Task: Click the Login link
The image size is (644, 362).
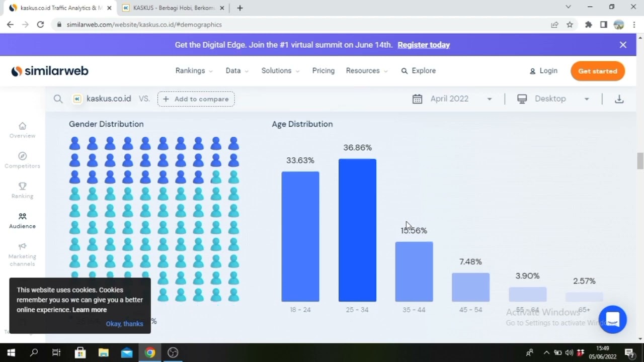Action: [x=543, y=71]
